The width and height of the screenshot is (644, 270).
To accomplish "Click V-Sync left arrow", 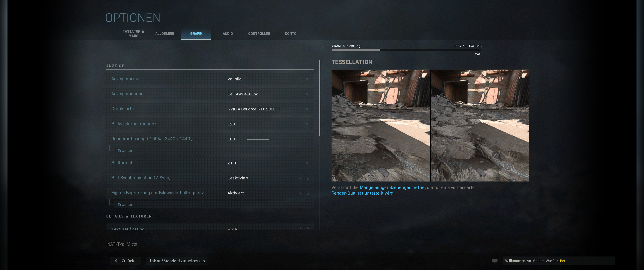I will 300,178.
